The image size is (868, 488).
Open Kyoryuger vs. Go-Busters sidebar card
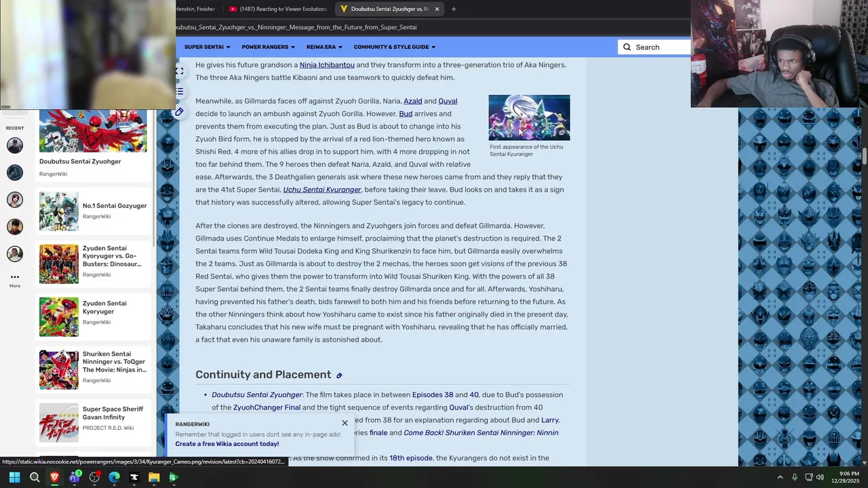click(93, 264)
